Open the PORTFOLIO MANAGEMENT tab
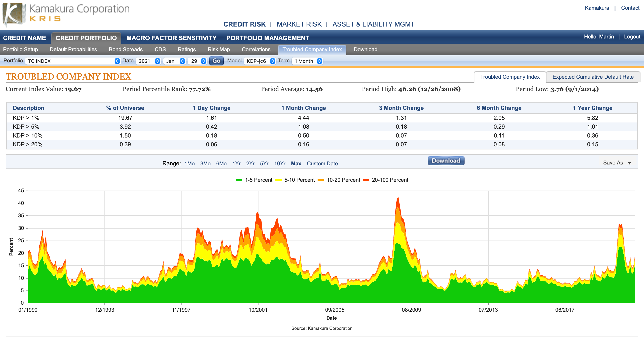The image size is (644, 340). [268, 38]
